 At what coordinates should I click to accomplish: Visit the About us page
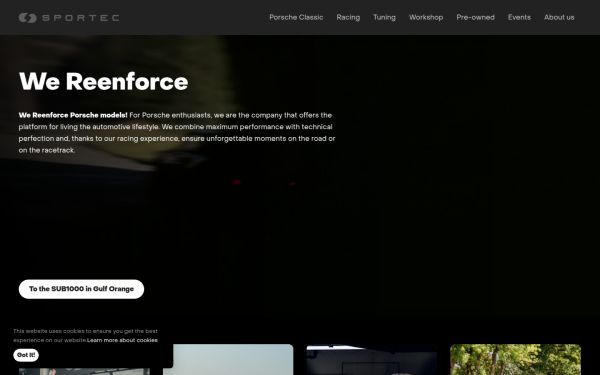tap(559, 17)
